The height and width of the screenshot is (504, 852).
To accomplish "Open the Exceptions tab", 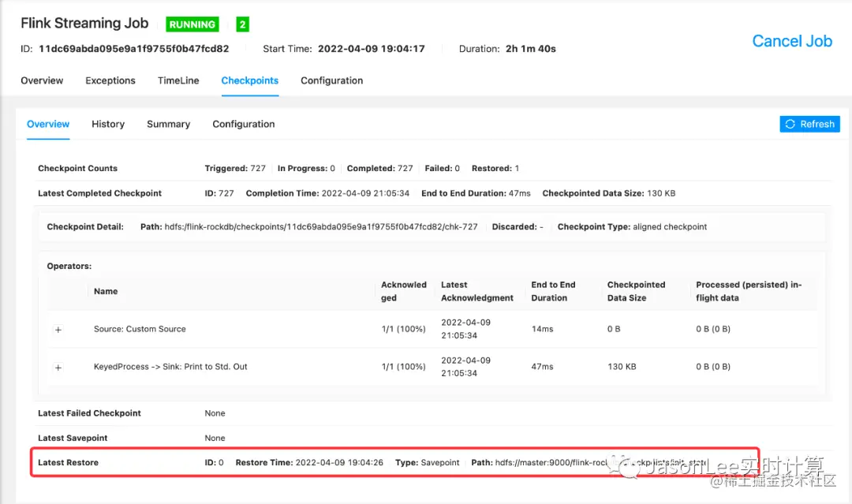I will 110,80.
